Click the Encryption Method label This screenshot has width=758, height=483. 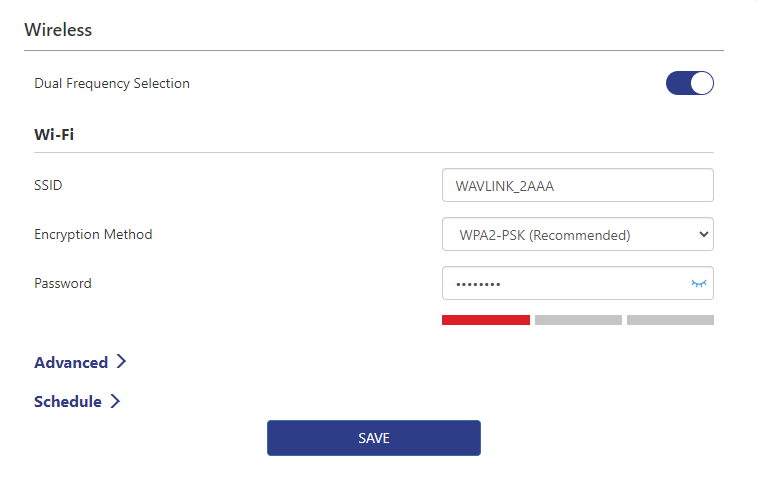tap(93, 235)
